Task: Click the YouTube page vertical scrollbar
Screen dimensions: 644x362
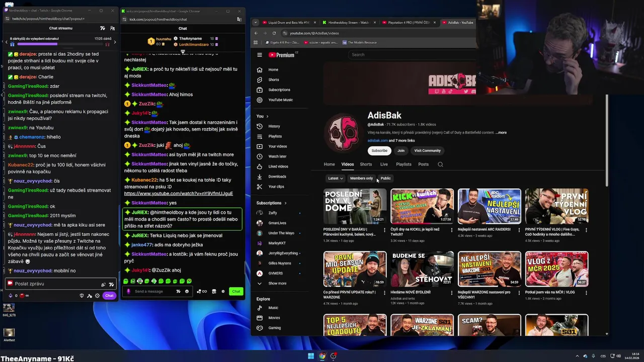Action: coord(607,141)
